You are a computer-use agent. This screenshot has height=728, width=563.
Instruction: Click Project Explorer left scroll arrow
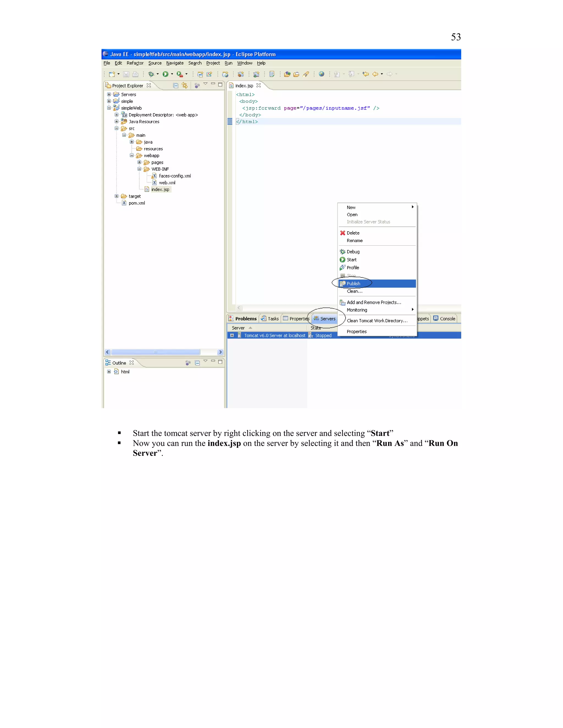(x=107, y=352)
